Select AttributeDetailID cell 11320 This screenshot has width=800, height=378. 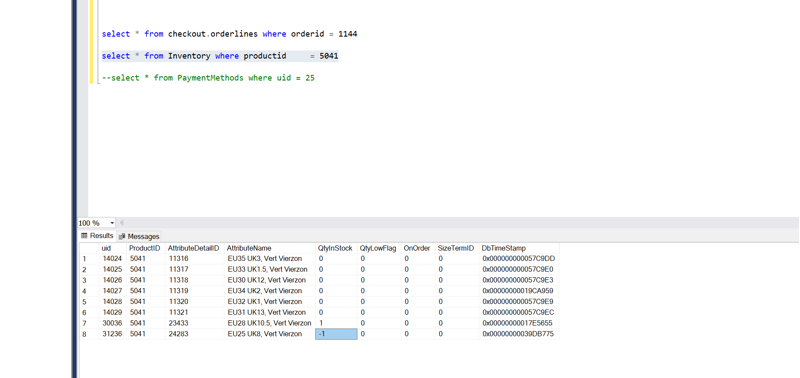point(194,301)
